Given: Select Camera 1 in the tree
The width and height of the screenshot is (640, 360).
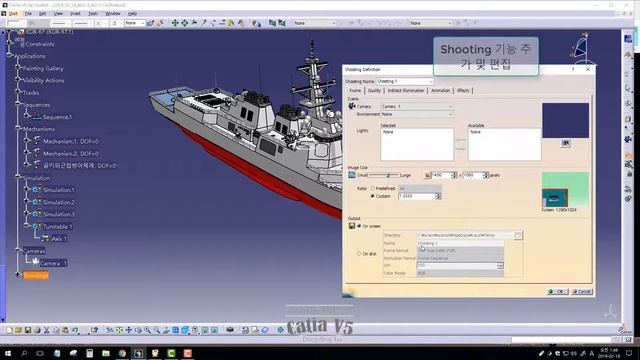Looking at the screenshot, I should [53, 263].
